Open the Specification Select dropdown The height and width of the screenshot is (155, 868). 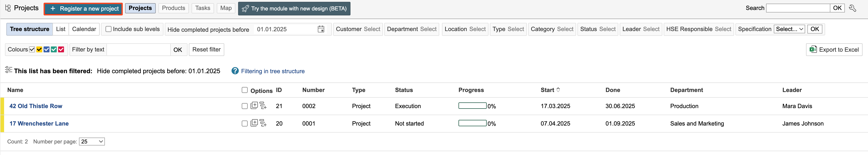pyautogui.click(x=789, y=29)
